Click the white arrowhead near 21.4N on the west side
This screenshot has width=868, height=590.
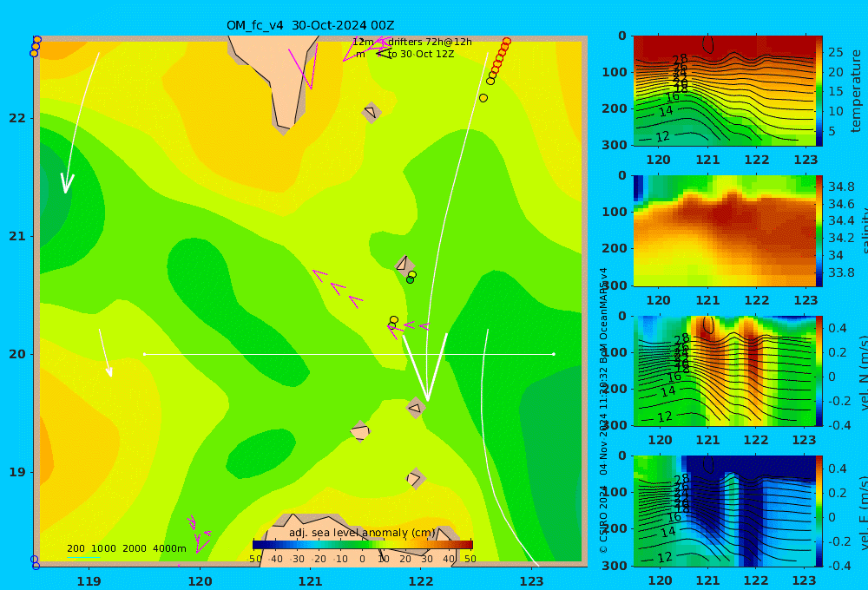point(67,183)
